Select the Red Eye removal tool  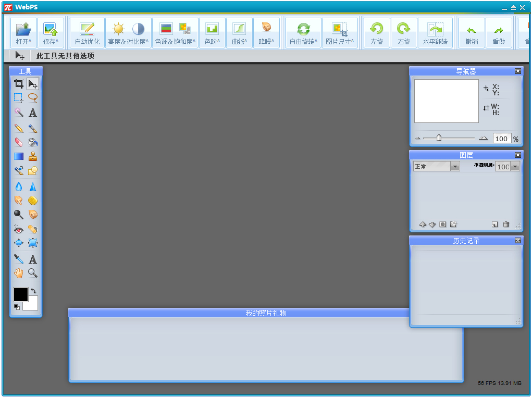click(19, 228)
